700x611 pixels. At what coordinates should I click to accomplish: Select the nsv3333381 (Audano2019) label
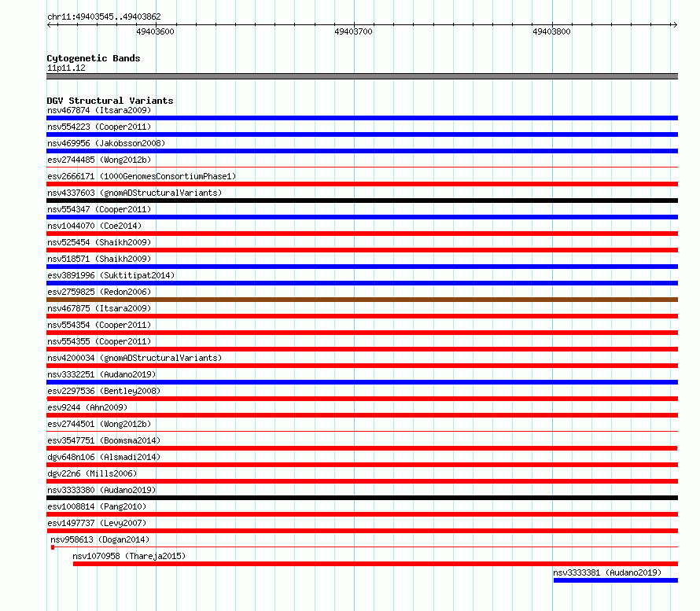[x=607, y=572]
